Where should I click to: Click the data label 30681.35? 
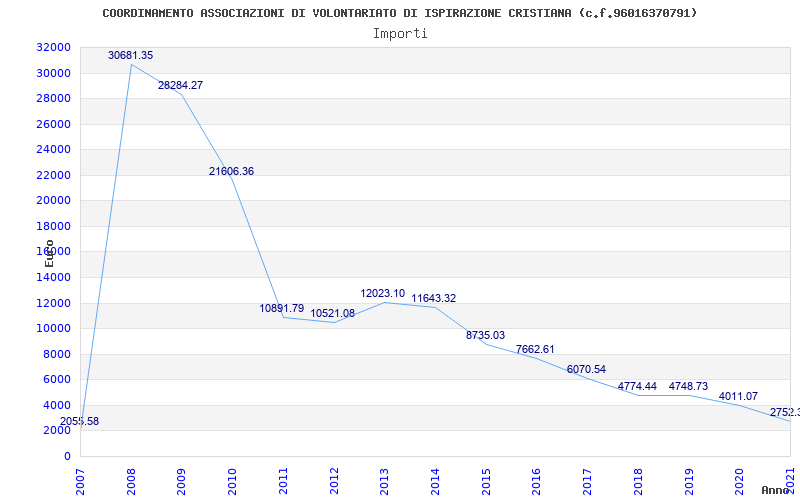pos(130,55)
